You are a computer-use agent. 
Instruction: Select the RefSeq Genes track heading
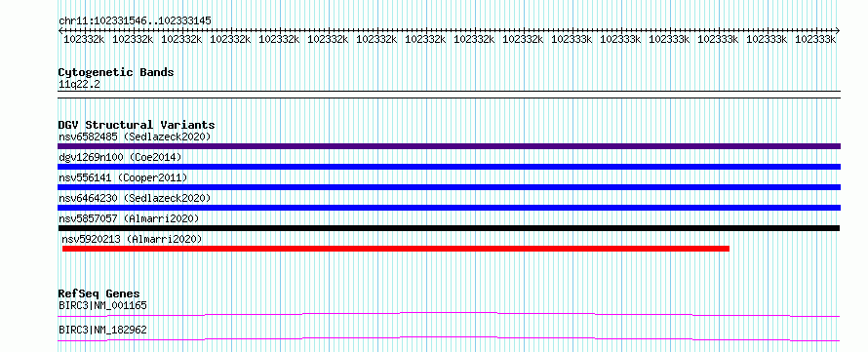[99, 293]
